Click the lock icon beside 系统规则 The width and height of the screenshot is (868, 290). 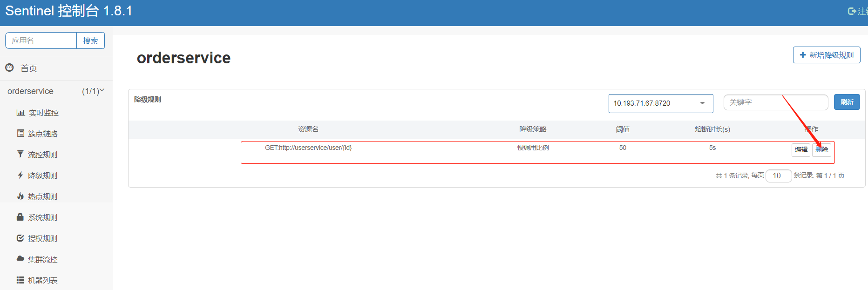tap(20, 217)
